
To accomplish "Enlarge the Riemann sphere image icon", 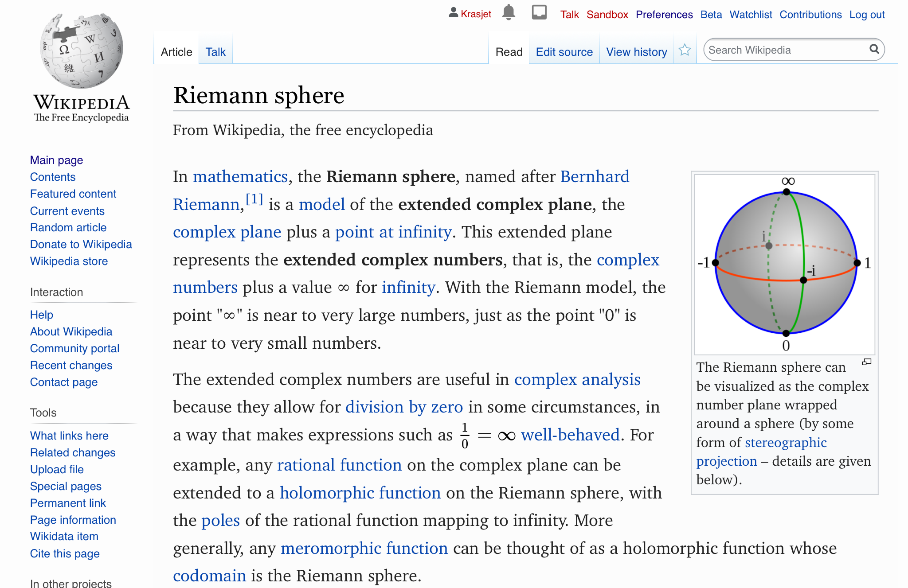I will tap(866, 362).
